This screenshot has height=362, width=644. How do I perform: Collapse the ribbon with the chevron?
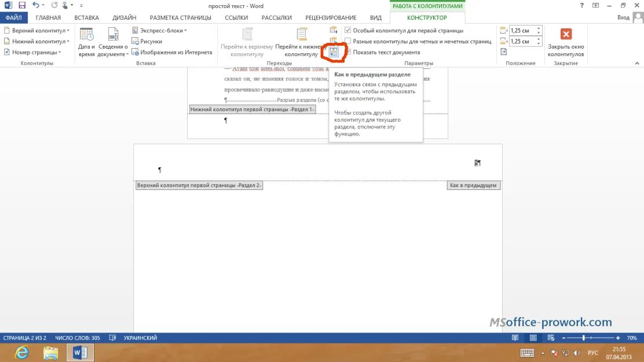637,63
